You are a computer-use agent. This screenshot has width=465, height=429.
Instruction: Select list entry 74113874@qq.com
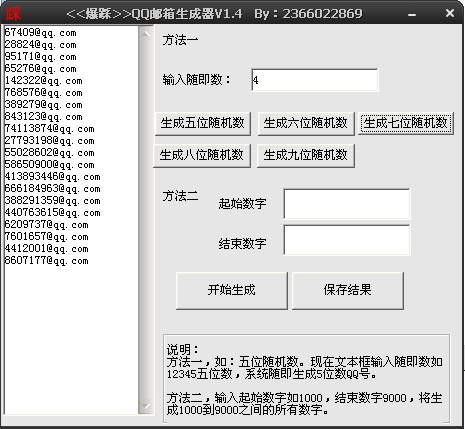click(x=49, y=129)
